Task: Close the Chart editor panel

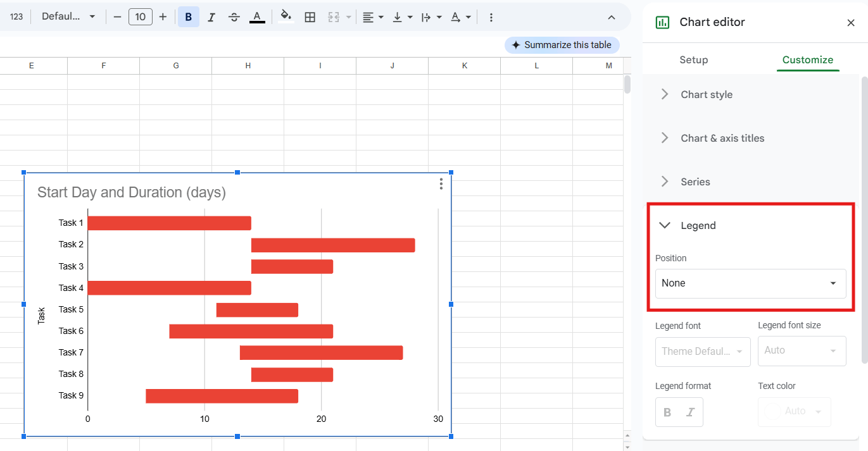Action: [851, 23]
